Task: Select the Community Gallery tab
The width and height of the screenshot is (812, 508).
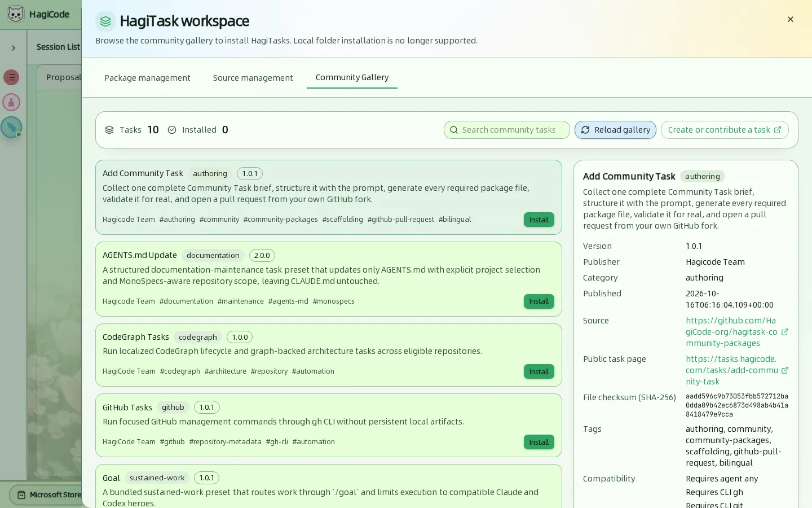Action: (352, 77)
